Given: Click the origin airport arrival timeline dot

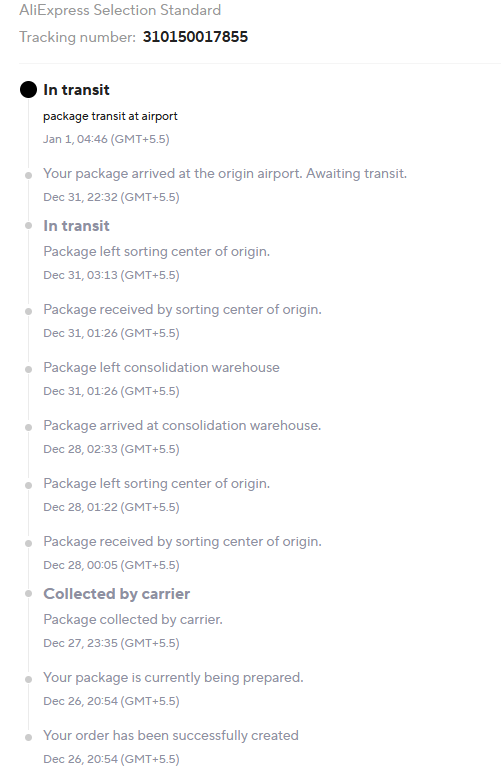Looking at the screenshot, I should pyautogui.click(x=29, y=175).
